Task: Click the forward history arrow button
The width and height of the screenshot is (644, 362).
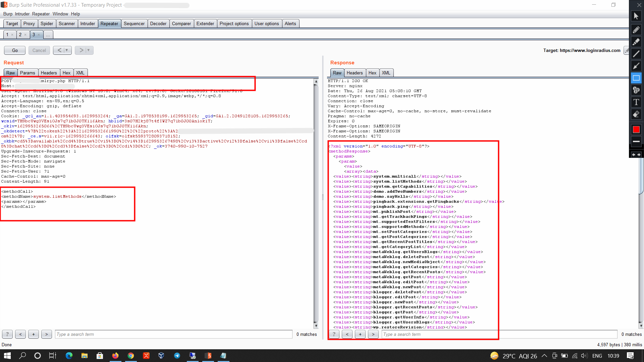Action: tap(81, 50)
